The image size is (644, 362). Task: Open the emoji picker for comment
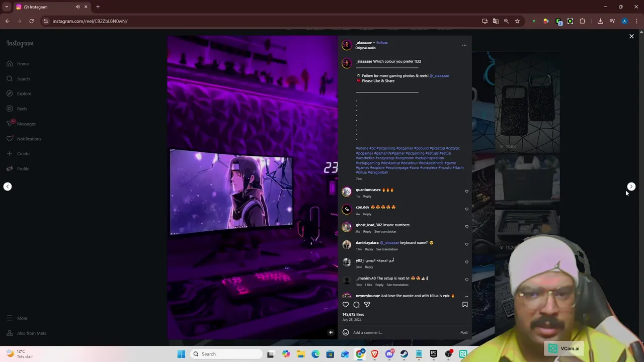(x=346, y=332)
